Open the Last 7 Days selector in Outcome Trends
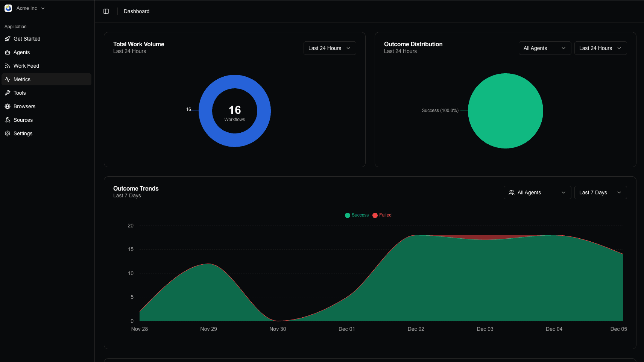 click(x=600, y=192)
